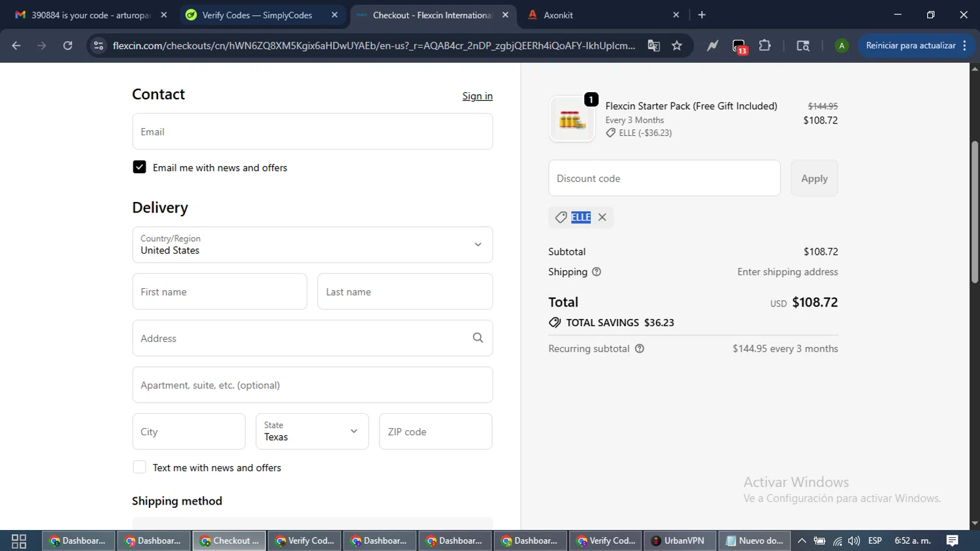
Task: Open Chrome menu three dots
Action: pos(965,46)
